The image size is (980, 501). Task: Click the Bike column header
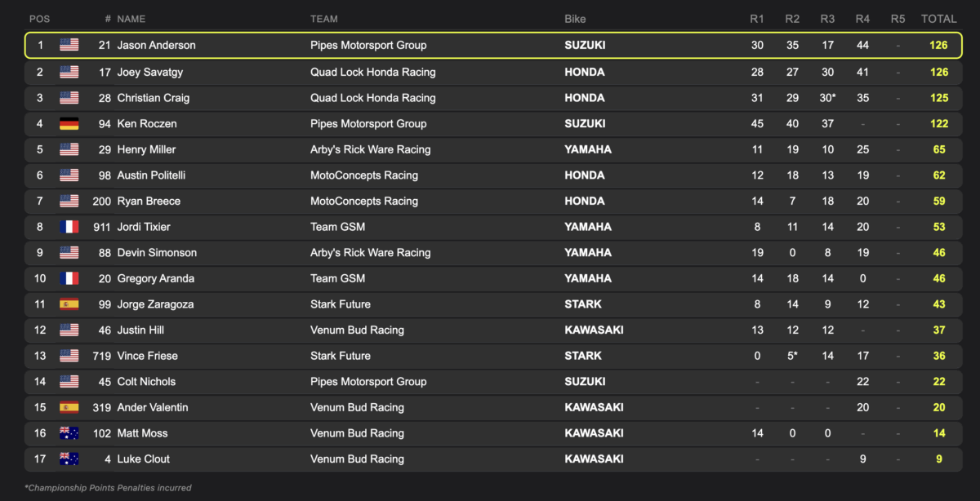[575, 19]
